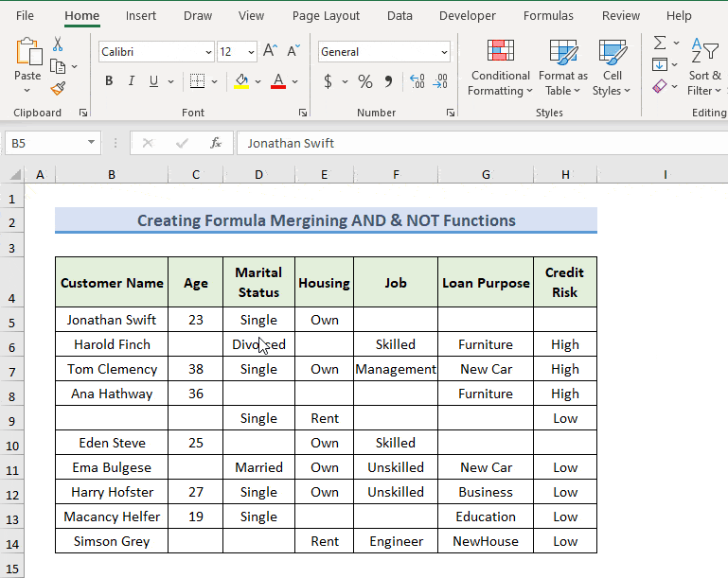728x578 pixels.
Task: Switch to the Insert tab
Action: pyautogui.click(x=141, y=16)
